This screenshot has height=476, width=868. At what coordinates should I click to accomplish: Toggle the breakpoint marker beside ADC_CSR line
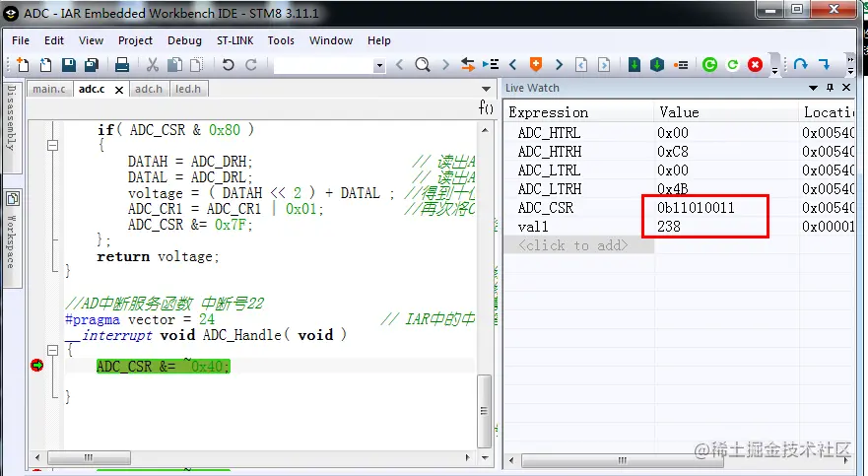coord(37,366)
